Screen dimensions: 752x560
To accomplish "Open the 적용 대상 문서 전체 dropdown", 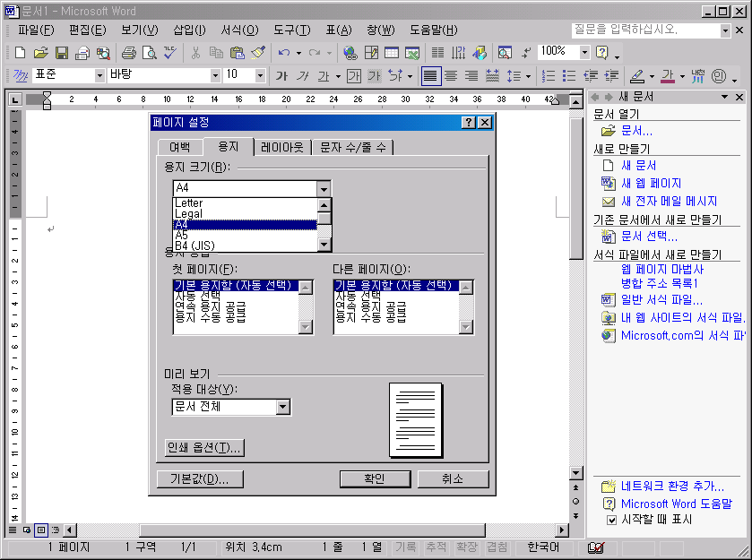I will [283, 407].
